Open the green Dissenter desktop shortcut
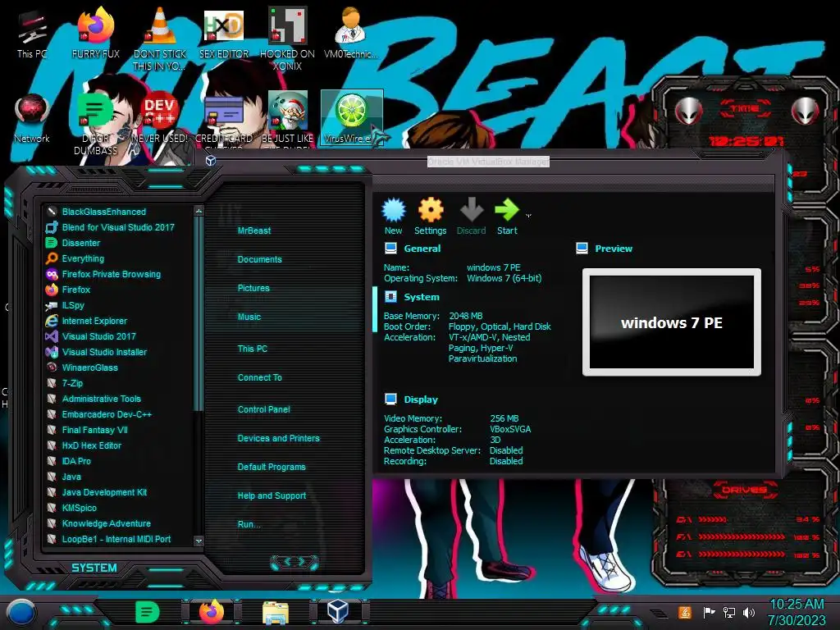 (x=95, y=125)
